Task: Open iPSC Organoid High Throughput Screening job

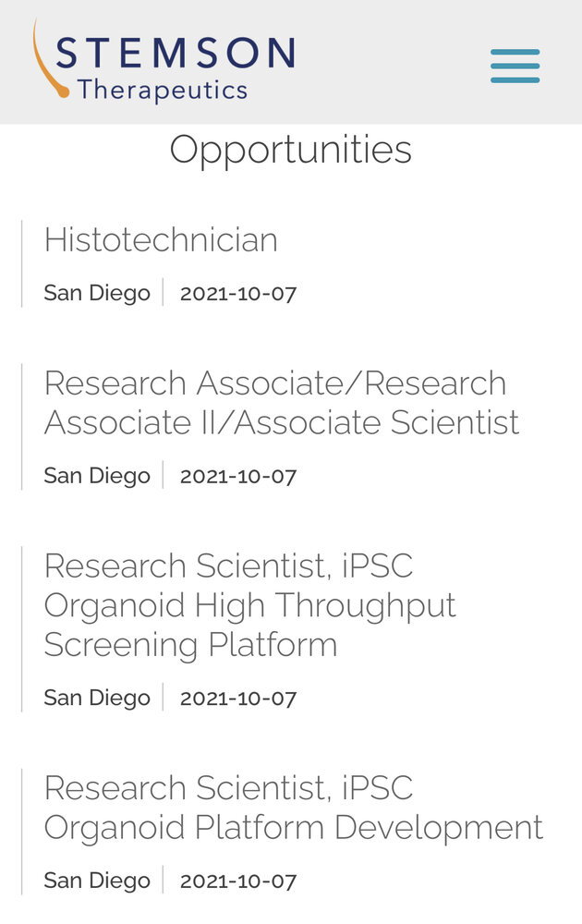Action: [249, 605]
